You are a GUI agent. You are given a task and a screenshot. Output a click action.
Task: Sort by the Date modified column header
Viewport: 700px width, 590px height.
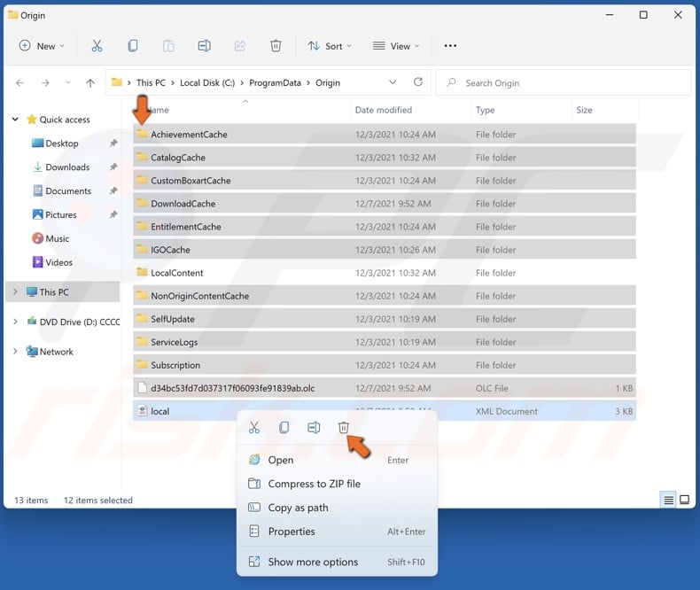tap(384, 110)
